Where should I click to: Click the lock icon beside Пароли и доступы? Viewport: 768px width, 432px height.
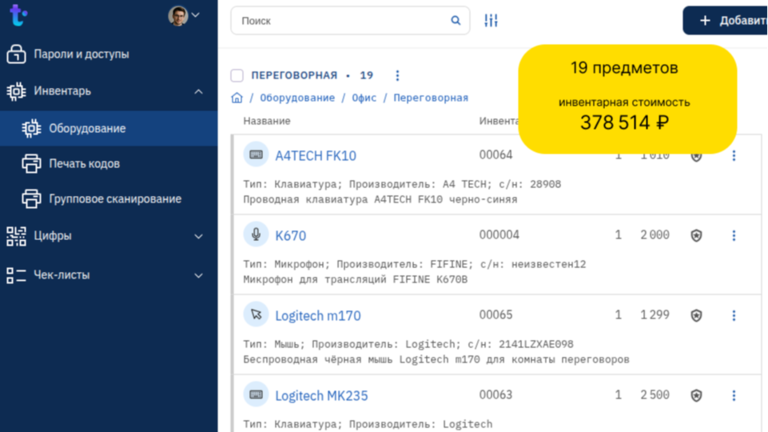coord(16,54)
